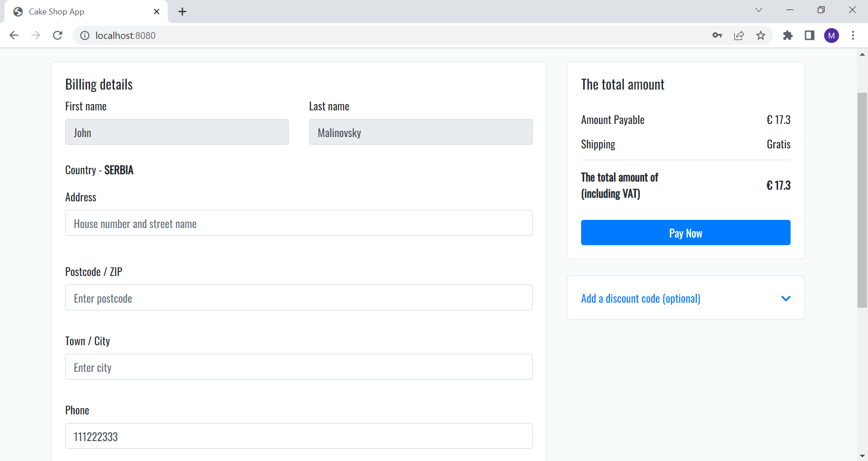
Task: Open a new browser tab
Action: [x=182, y=11]
